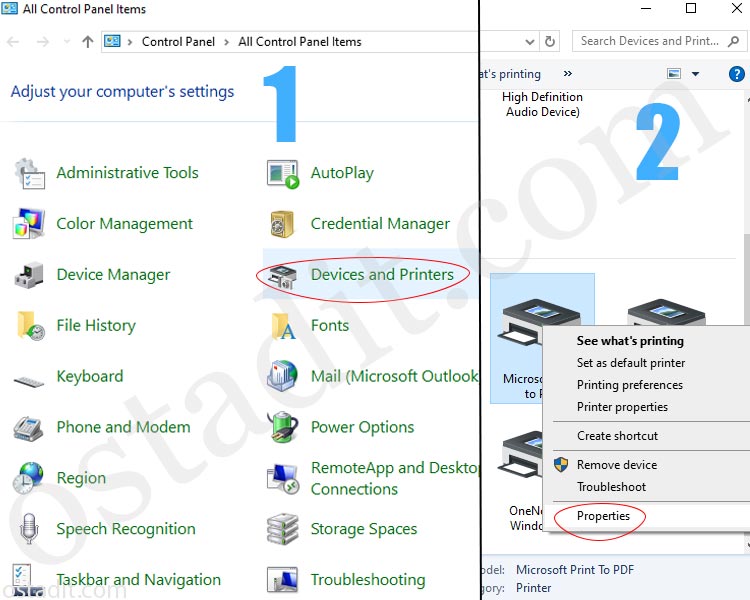Click the refresh button in address bar
This screenshot has width=750, height=600.
[x=549, y=42]
